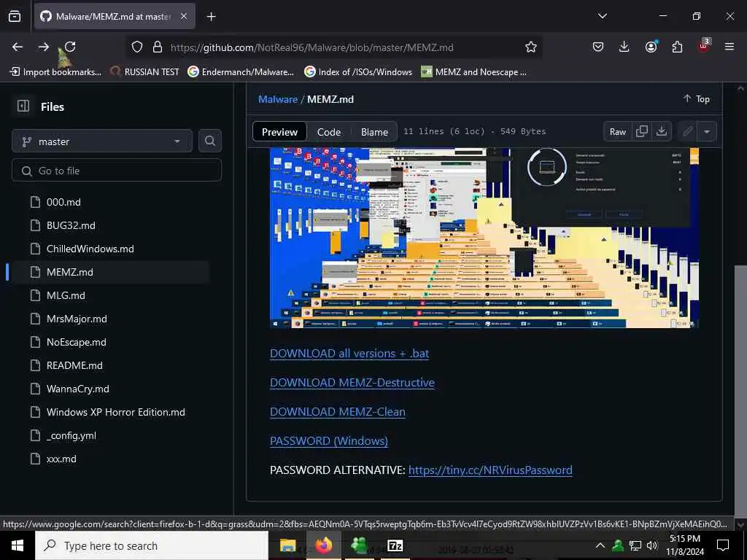Open Index of /ISOs/Windows bookmark
Screen dimensions: 747x560
tap(358, 72)
